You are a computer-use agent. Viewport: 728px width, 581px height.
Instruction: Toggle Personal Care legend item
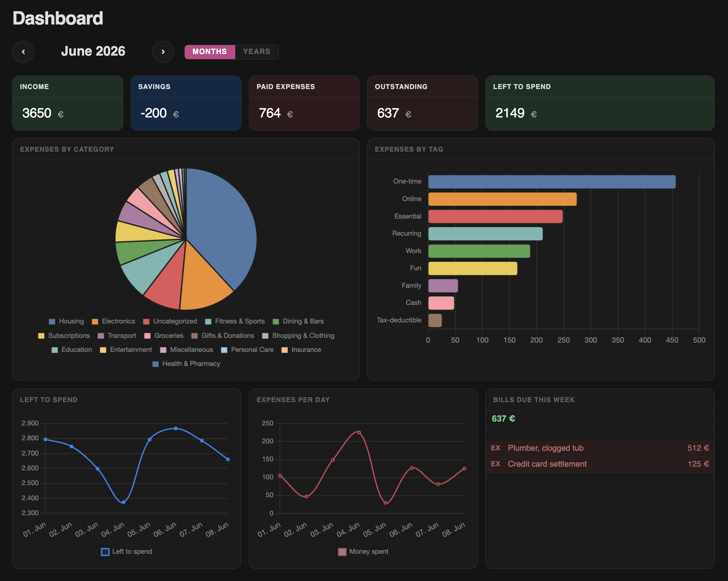(x=247, y=350)
